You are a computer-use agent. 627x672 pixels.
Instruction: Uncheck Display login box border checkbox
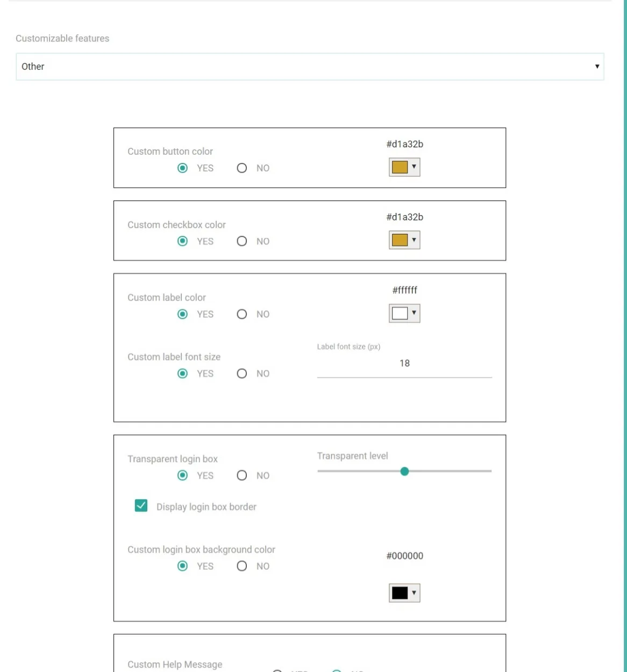tap(141, 505)
